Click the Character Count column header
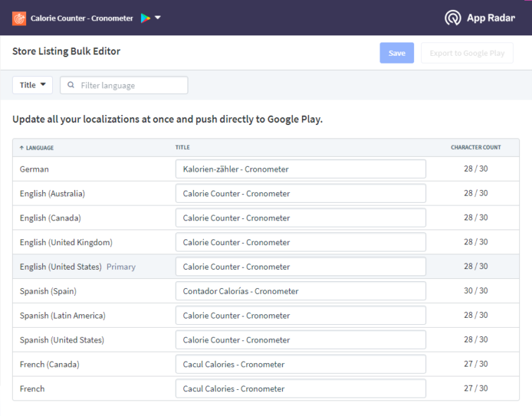Screen dimensions: 532x416 pos(476,148)
